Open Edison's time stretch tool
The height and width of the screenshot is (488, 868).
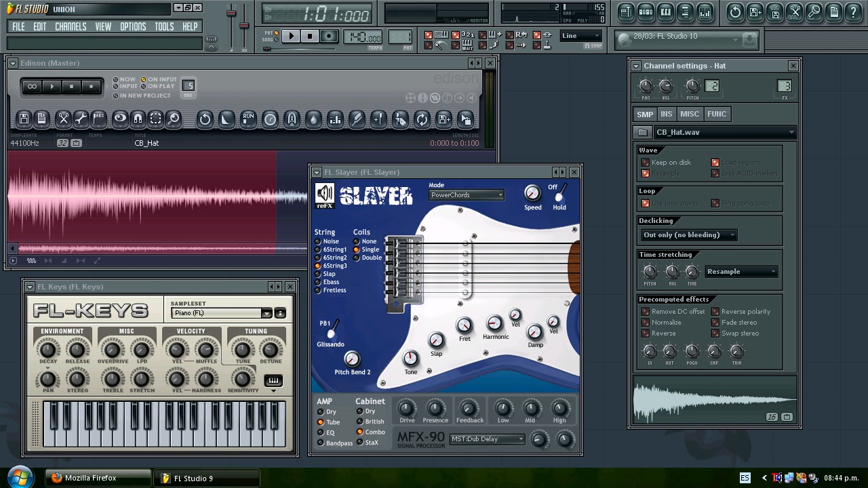click(x=269, y=120)
